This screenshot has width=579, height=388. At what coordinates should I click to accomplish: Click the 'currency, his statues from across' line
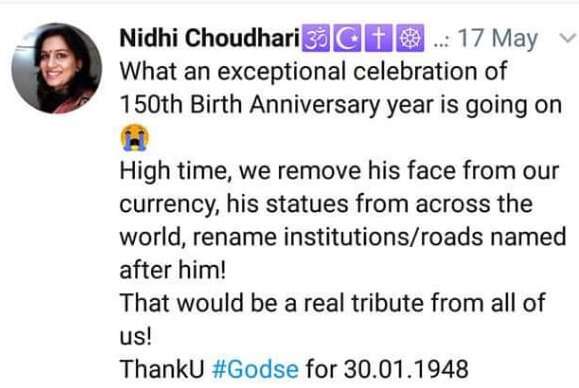(x=326, y=204)
